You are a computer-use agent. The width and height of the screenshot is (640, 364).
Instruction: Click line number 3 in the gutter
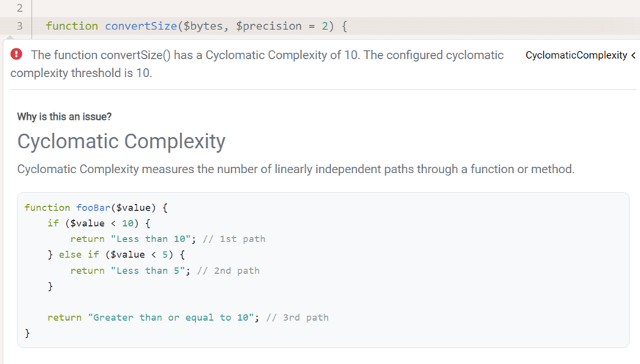(19, 26)
